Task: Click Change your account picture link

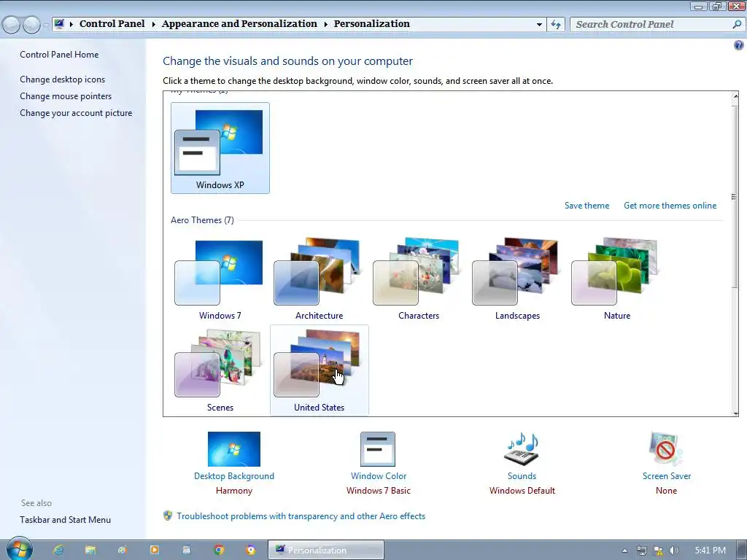Action: click(76, 113)
